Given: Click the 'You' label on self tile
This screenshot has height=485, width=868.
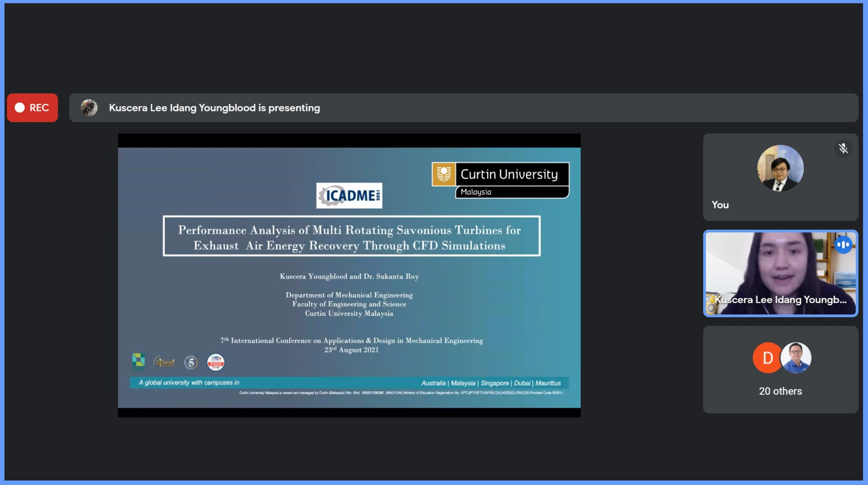Looking at the screenshot, I should coord(720,205).
